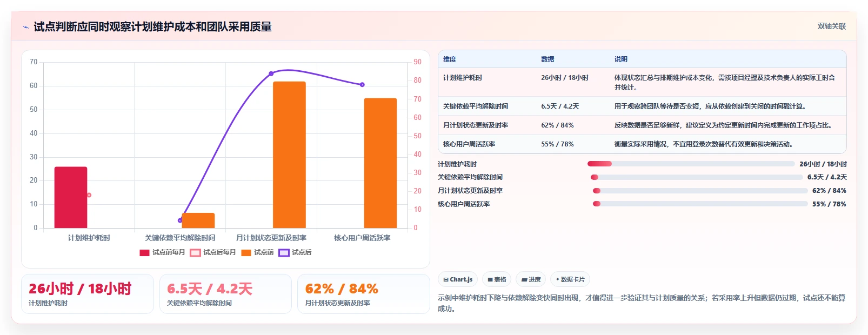Click the orange 月计划状态更新及时率 bar
The height and width of the screenshot is (335, 868).
coord(289,155)
